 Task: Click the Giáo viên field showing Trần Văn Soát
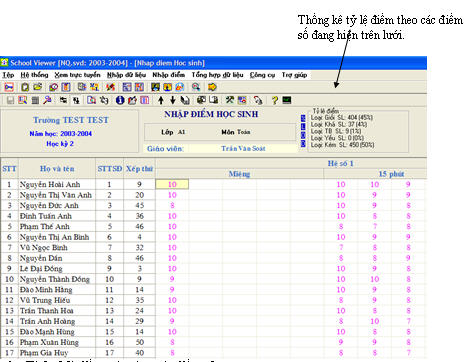[x=243, y=149]
